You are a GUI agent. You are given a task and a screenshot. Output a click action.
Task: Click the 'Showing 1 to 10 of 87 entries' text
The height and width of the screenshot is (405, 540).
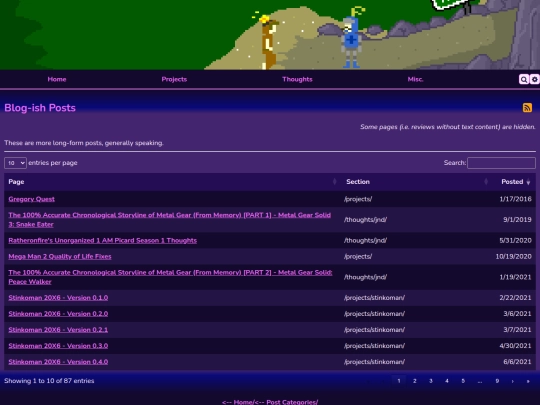click(x=49, y=381)
